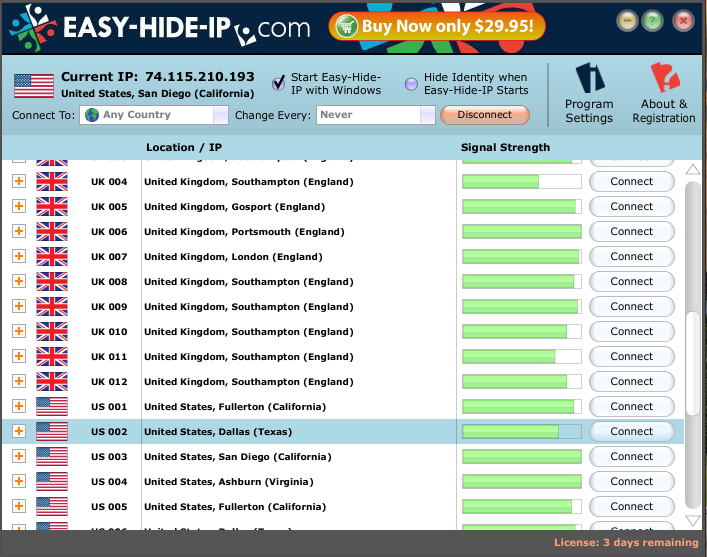707x557 pixels.
Task: Click the UK 004 signal strength bar
Action: (x=522, y=181)
